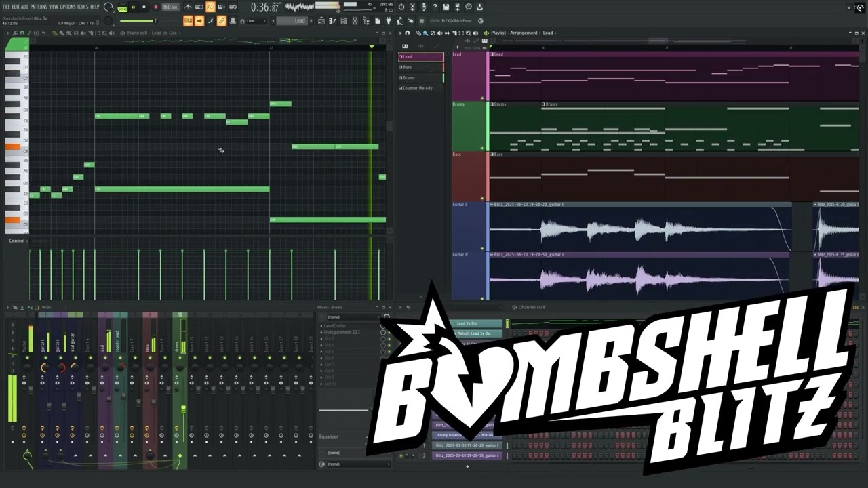
Task: Select the Draw pencil tool in Playlist
Action: [x=418, y=33]
